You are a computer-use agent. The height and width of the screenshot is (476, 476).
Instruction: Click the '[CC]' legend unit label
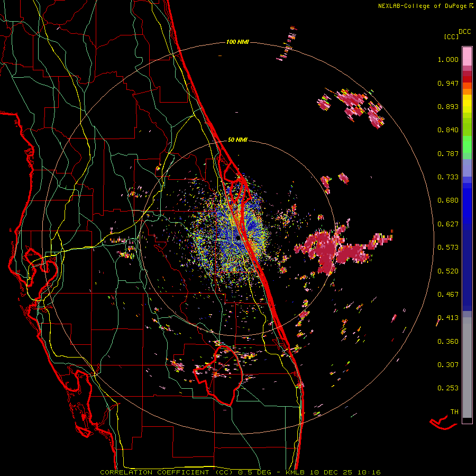[x=451, y=36]
